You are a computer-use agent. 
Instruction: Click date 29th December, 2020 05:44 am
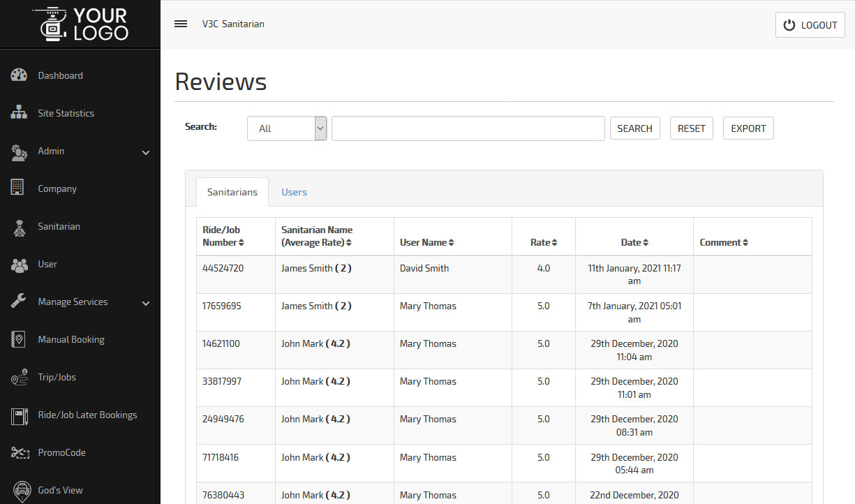(634, 464)
